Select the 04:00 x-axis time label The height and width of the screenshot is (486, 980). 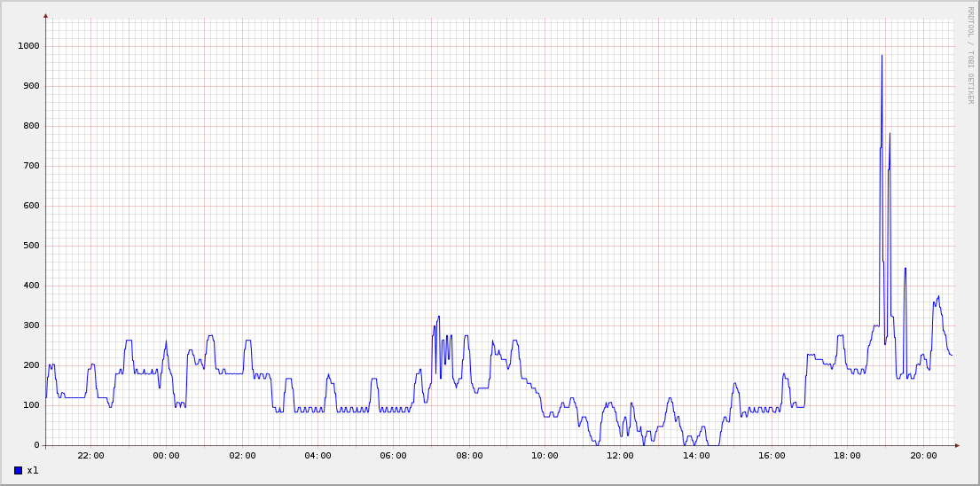[x=318, y=456]
